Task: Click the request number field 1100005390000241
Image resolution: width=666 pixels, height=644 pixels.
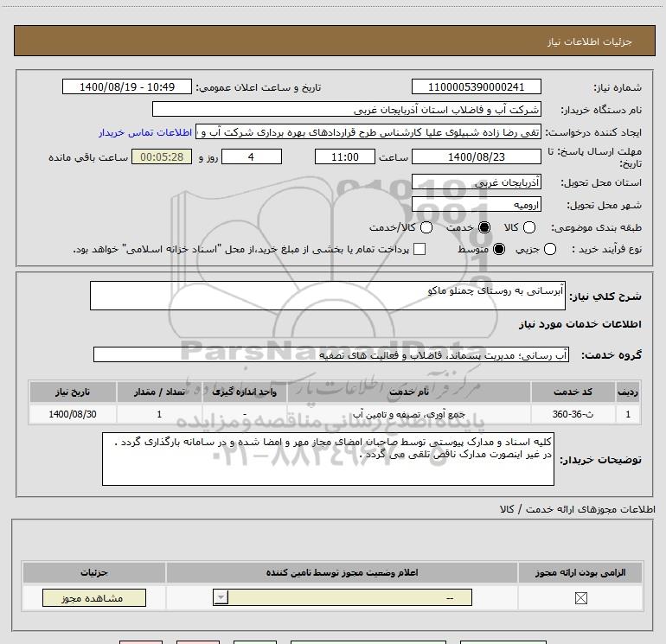Action: click(x=476, y=86)
